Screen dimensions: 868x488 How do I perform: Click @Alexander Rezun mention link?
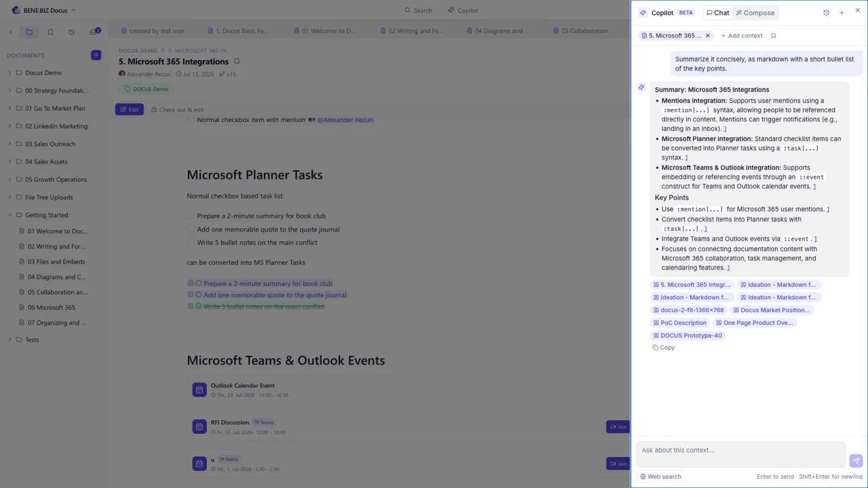pyautogui.click(x=345, y=120)
